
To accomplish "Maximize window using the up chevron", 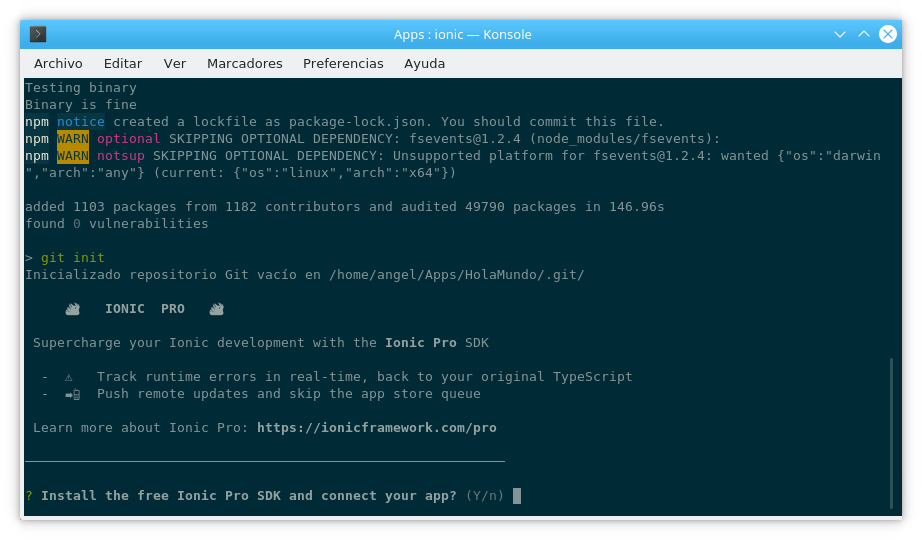I will click(x=864, y=34).
